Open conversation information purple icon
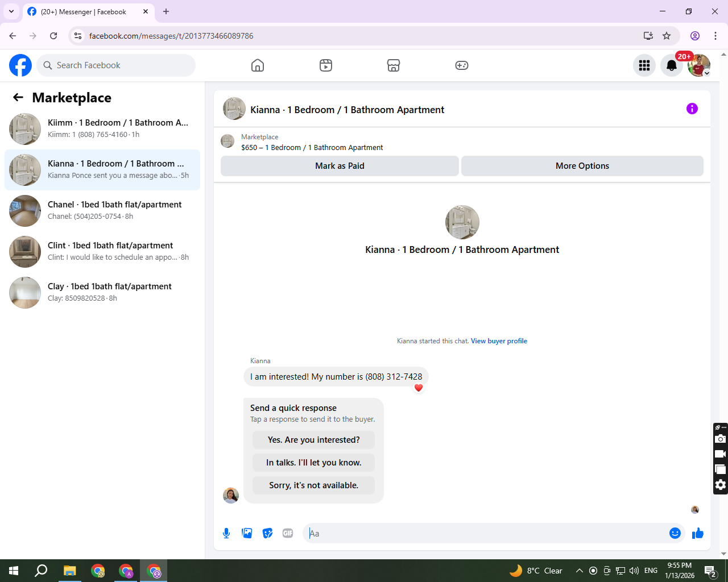Image resolution: width=728 pixels, height=582 pixels. coord(692,109)
